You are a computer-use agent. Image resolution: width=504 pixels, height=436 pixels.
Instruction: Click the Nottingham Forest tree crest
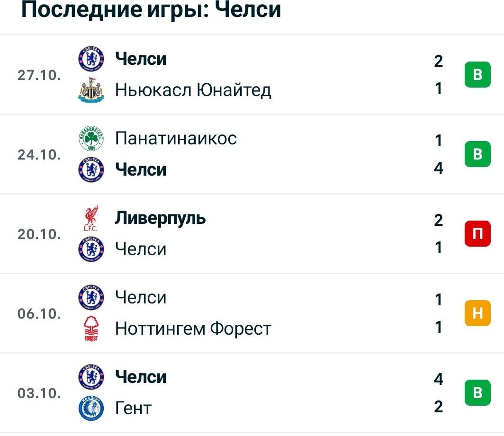coord(91,329)
